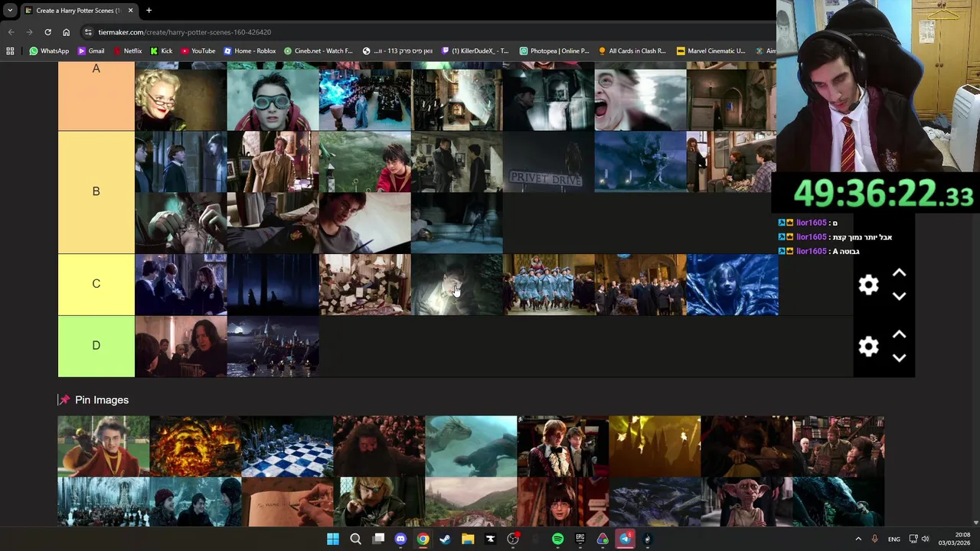980x551 pixels.
Task: Open Epic Games Launcher from taskbar
Action: pos(580,539)
